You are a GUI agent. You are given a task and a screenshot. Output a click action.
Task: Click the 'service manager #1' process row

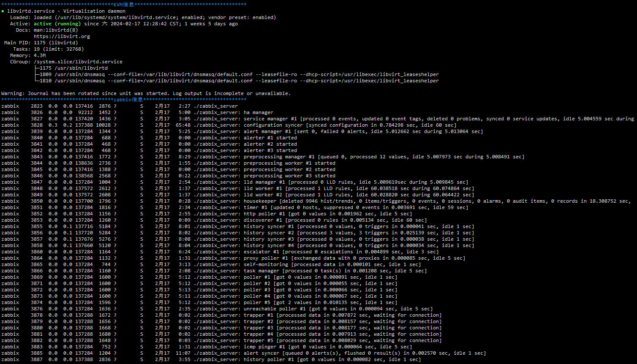click(318, 119)
